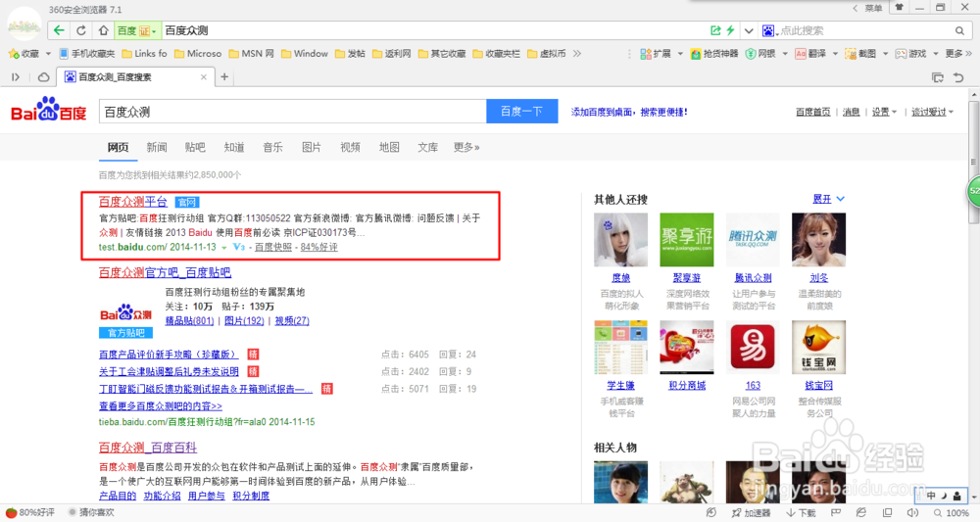
Task: Toggle the sound speaker icon
Action: point(913,512)
